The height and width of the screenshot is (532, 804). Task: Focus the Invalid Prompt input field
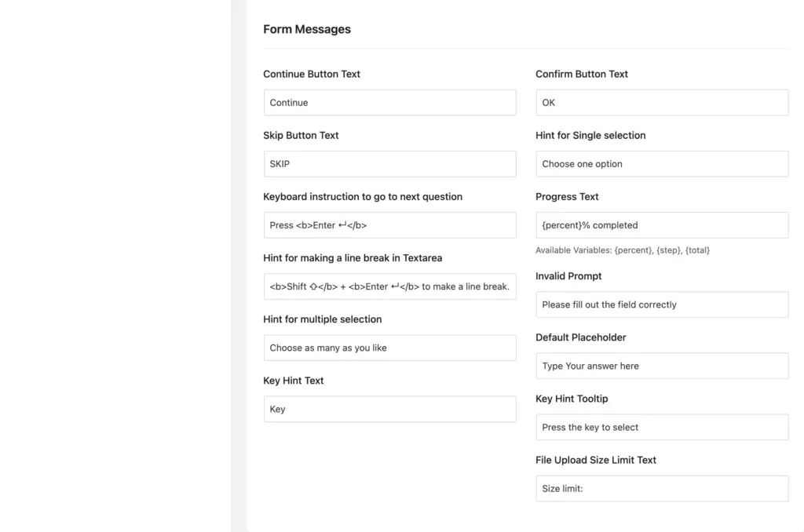click(661, 304)
